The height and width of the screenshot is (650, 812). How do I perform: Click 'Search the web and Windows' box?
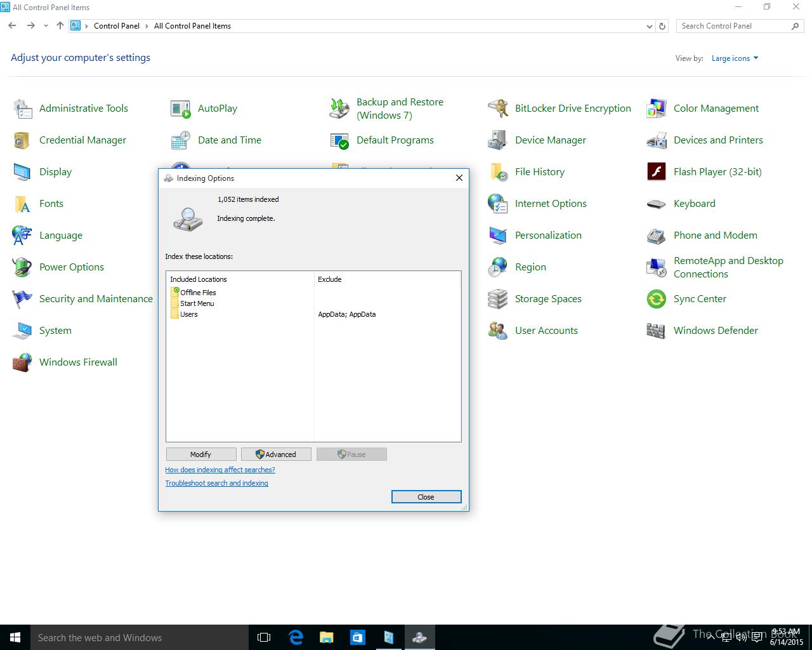(139, 637)
